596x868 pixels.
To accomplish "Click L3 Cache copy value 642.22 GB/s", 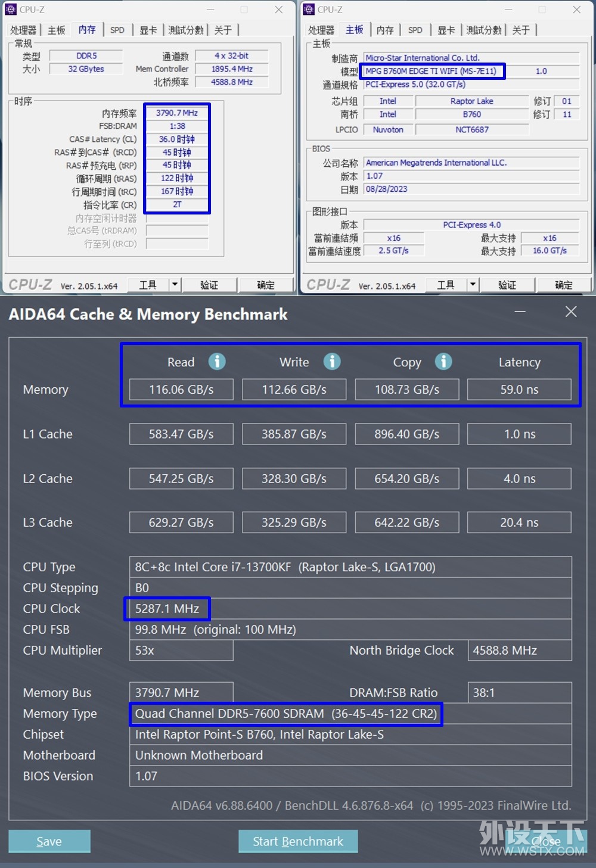I will click(407, 522).
